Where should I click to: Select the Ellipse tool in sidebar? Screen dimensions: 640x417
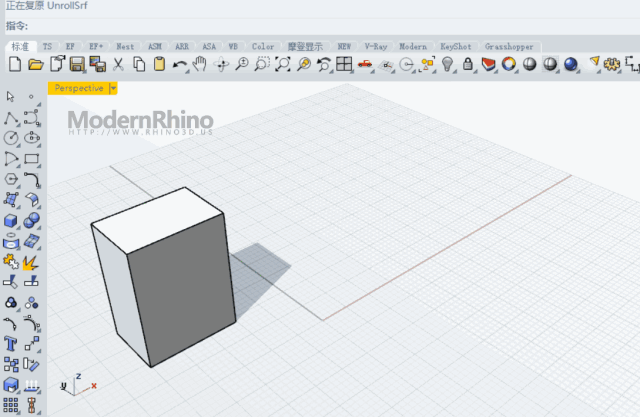click(x=32, y=138)
